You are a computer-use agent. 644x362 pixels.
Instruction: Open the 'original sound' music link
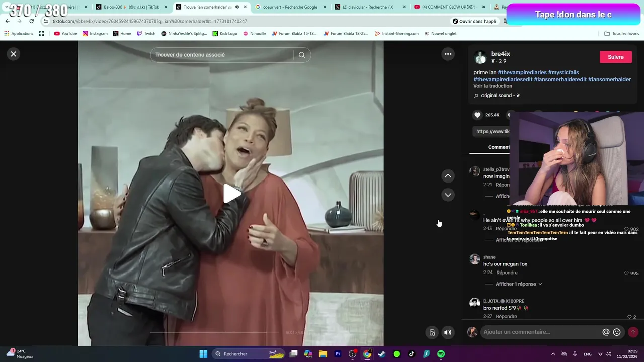497,95
